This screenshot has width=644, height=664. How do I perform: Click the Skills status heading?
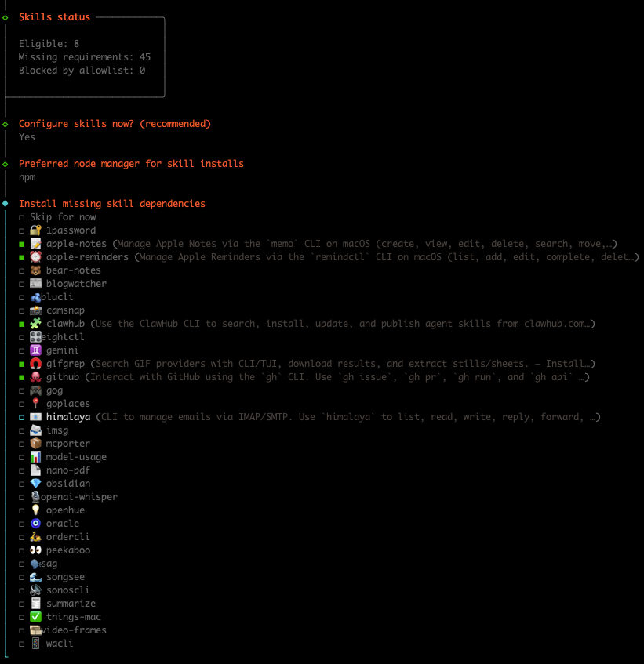click(53, 16)
